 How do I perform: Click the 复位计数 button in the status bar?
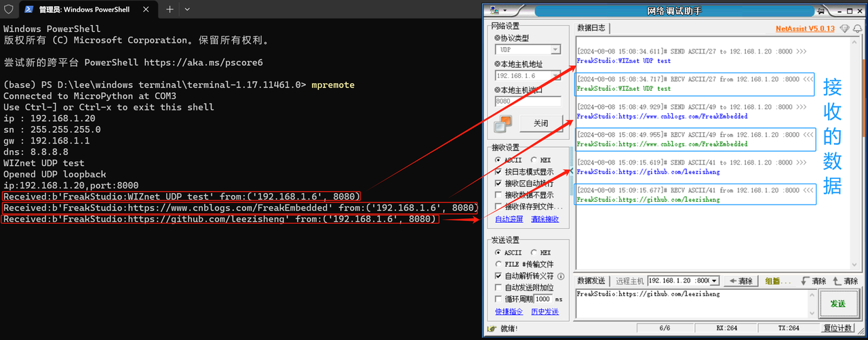point(837,328)
